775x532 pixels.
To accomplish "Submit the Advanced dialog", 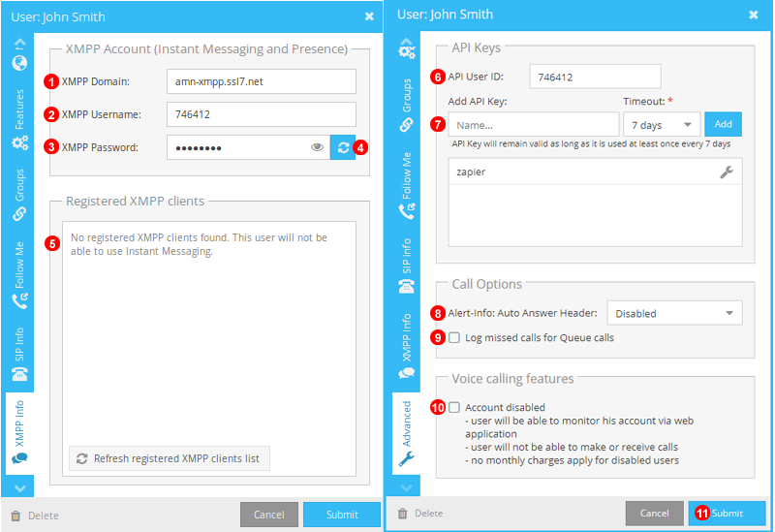I will pyautogui.click(x=728, y=514).
